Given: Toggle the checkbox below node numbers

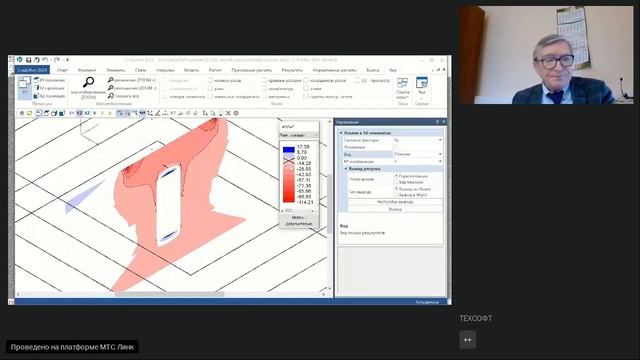Looking at the screenshot, I should (x=210, y=88).
